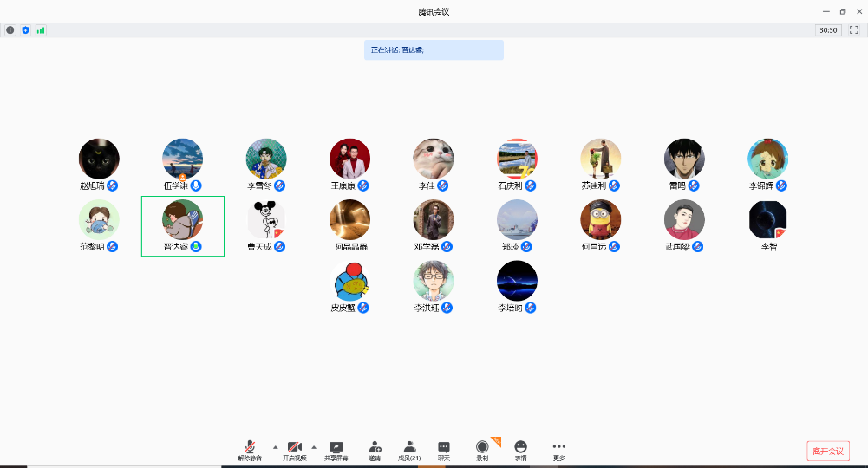This screenshot has width=868, height=468.
Task: Expand video options arrow beside 开启视频
Action: click(x=314, y=447)
